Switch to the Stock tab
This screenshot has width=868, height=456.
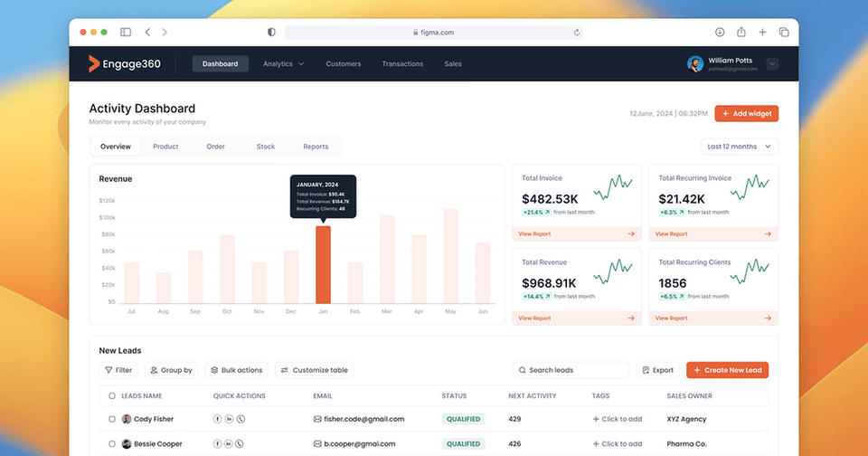click(x=266, y=147)
